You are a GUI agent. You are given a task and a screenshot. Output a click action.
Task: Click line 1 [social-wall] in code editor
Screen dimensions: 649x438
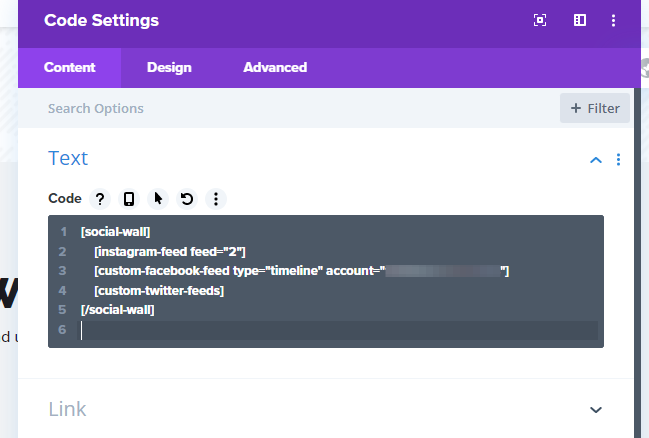115,232
